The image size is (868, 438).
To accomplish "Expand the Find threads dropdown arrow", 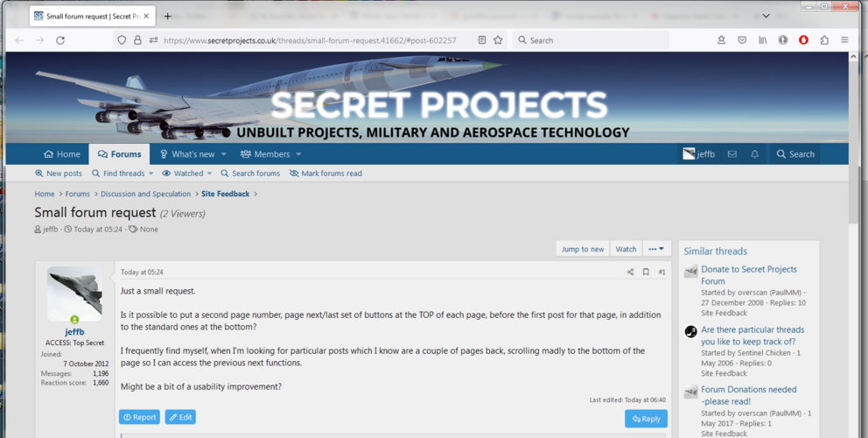I will point(150,173).
